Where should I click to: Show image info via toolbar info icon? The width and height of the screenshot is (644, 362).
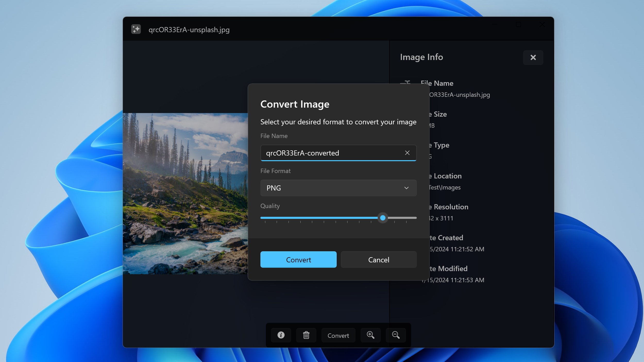point(281,335)
